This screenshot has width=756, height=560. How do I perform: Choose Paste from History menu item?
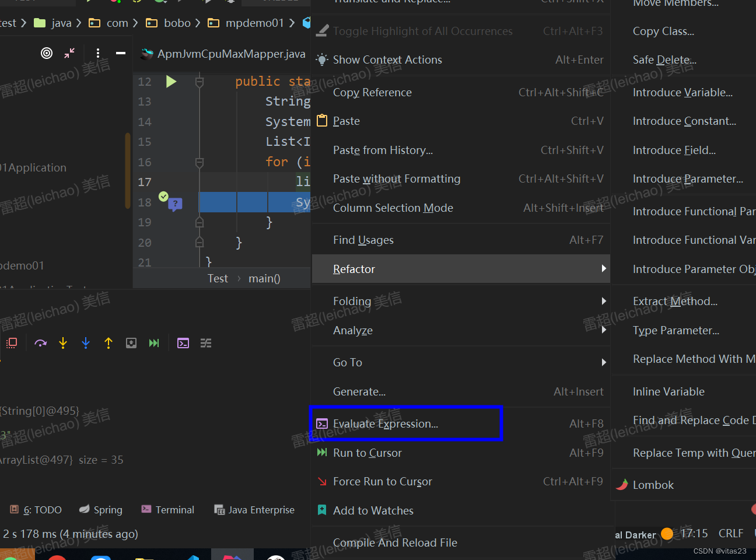(x=461, y=150)
